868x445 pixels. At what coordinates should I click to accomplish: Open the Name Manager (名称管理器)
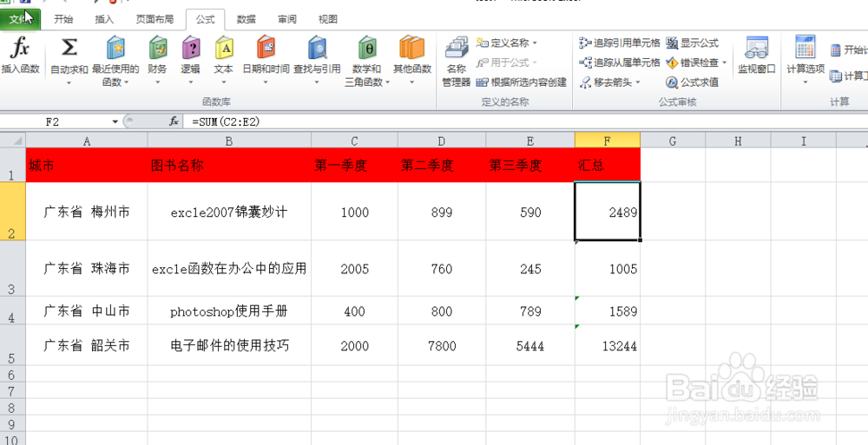point(457,62)
